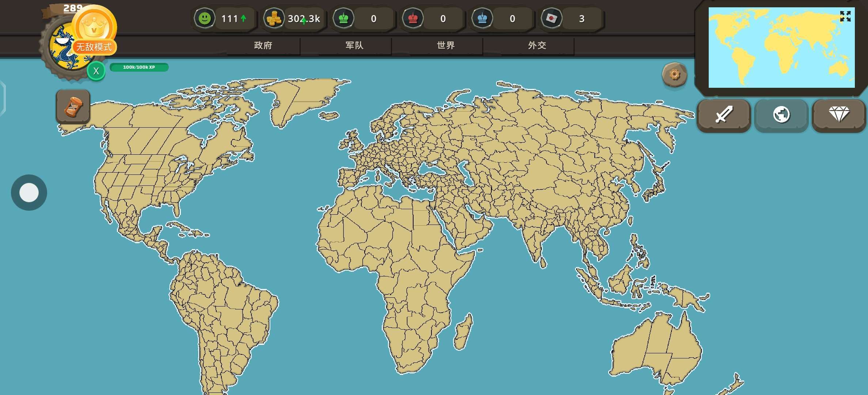This screenshot has height=395, width=868.
Task: Open the 世界 menu tab
Action: pyautogui.click(x=446, y=46)
